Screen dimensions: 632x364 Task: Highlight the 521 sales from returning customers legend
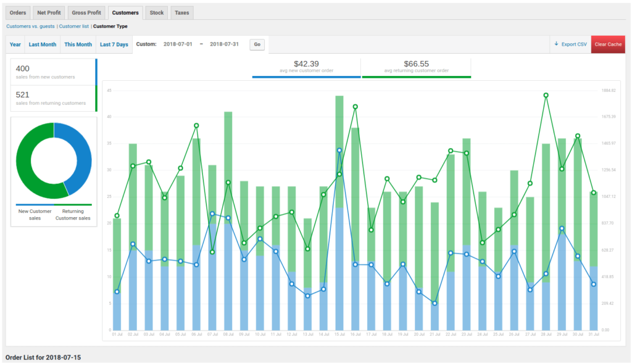(54, 98)
